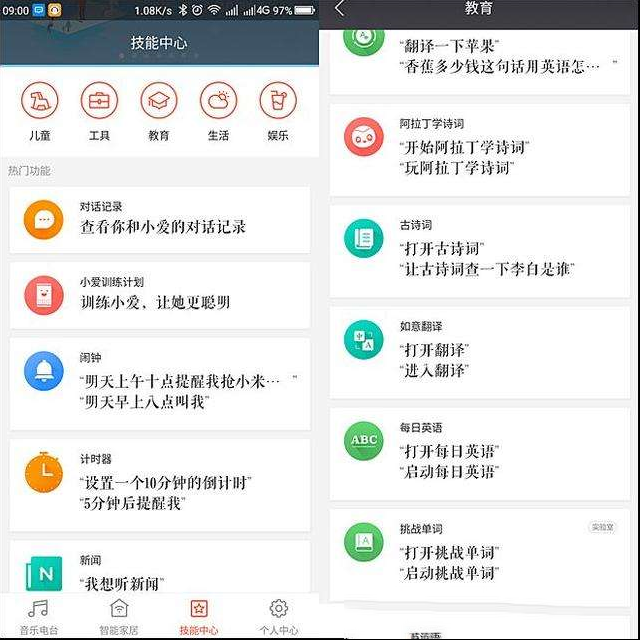Select the 技能中心 bottom tab
The width and height of the screenshot is (640, 640).
tap(199, 617)
